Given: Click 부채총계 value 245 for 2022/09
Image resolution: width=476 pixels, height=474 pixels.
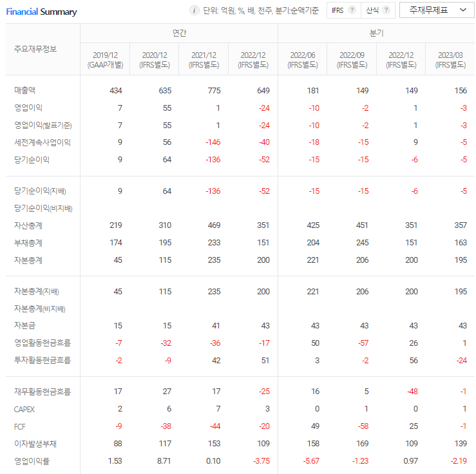Looking at the screenshot, I should [362, 242].
